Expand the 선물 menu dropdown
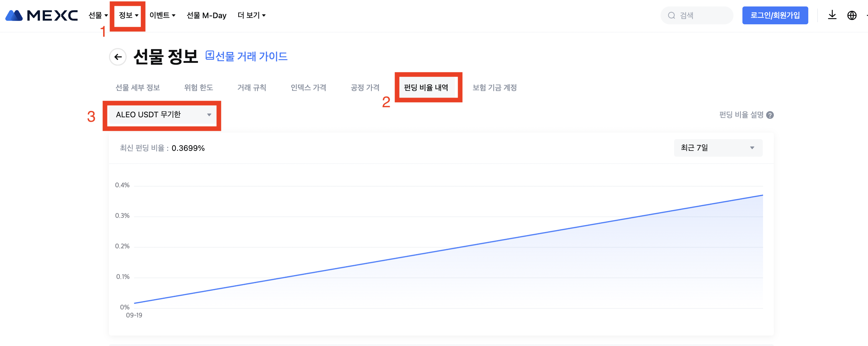The height and width of the screenshot is (346, 868). [98, 15]
